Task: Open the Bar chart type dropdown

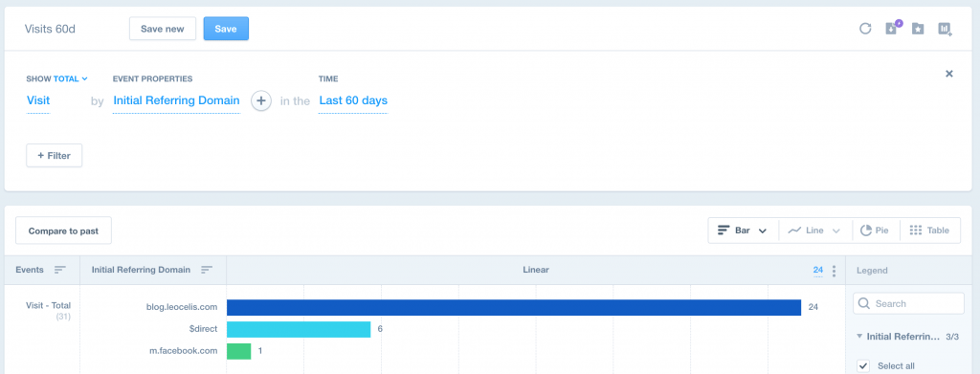Action: coord(743,231)
